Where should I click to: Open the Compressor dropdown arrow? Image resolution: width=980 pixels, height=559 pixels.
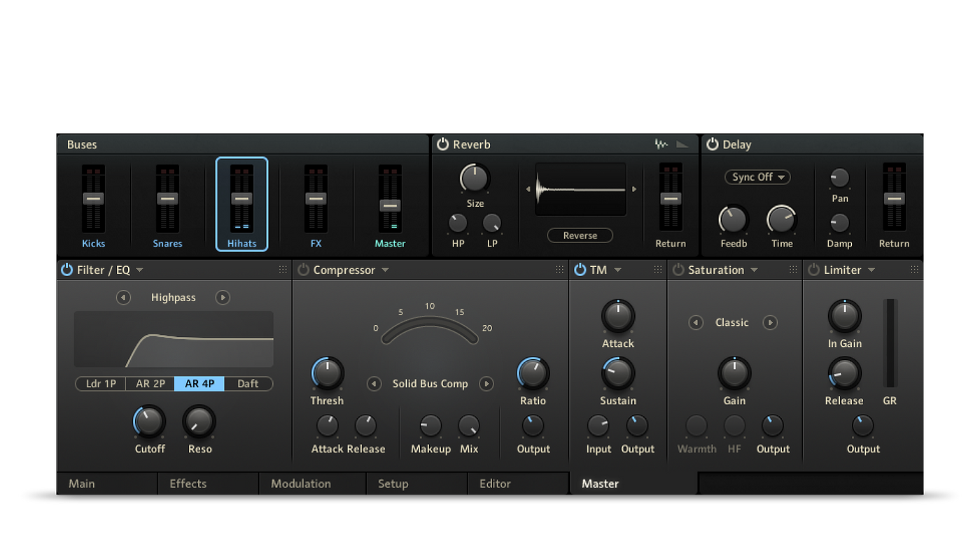[x=385, y=270]
